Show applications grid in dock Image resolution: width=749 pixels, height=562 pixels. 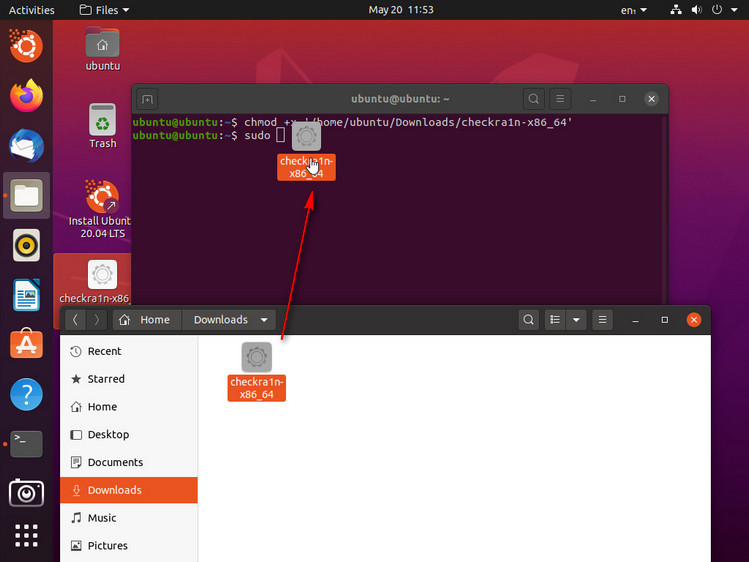tap(27, 535)
